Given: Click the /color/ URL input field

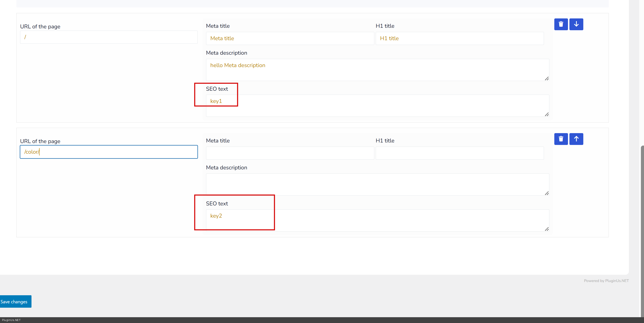Looking at the screenshot, I should click(109, 152).
